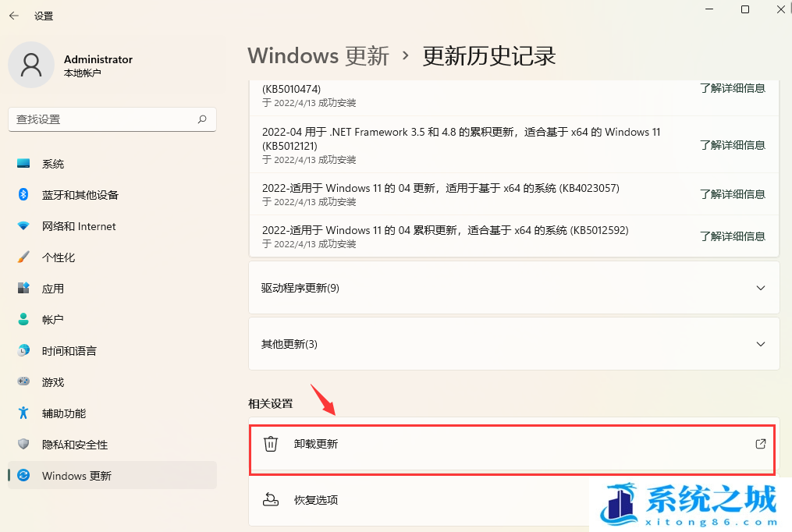
Task: Expand the other updates (3) chevron
Action: (x=761, y=344)
